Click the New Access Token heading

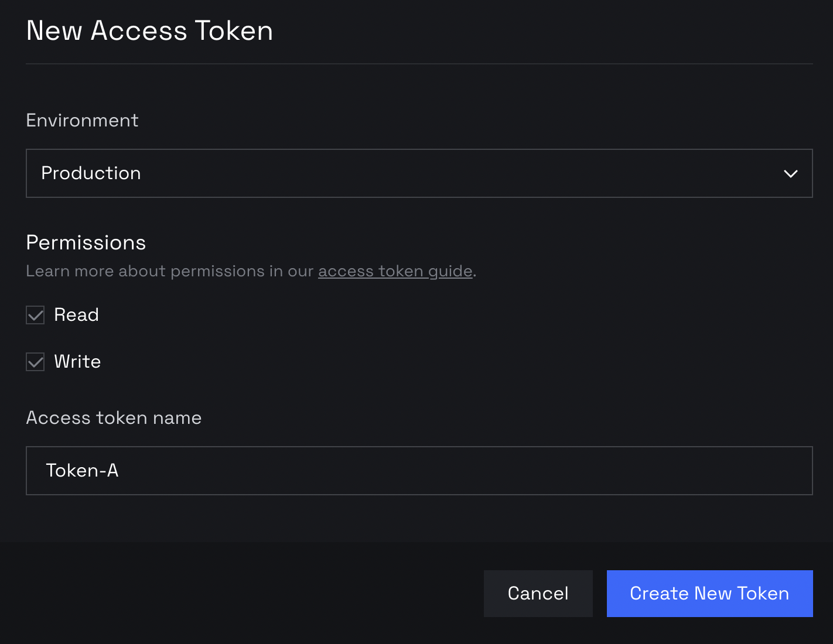[149, 31]
